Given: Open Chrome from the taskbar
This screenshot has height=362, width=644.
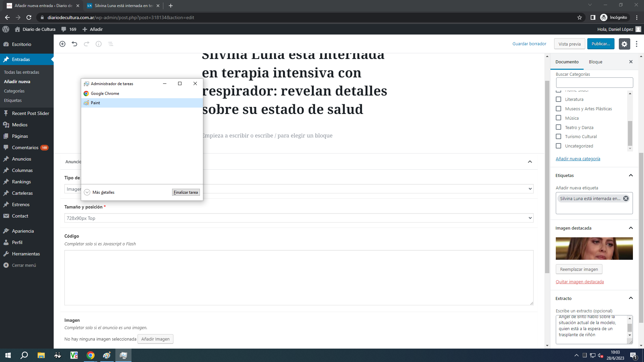Looking at the screenshot, I should 91,355.
